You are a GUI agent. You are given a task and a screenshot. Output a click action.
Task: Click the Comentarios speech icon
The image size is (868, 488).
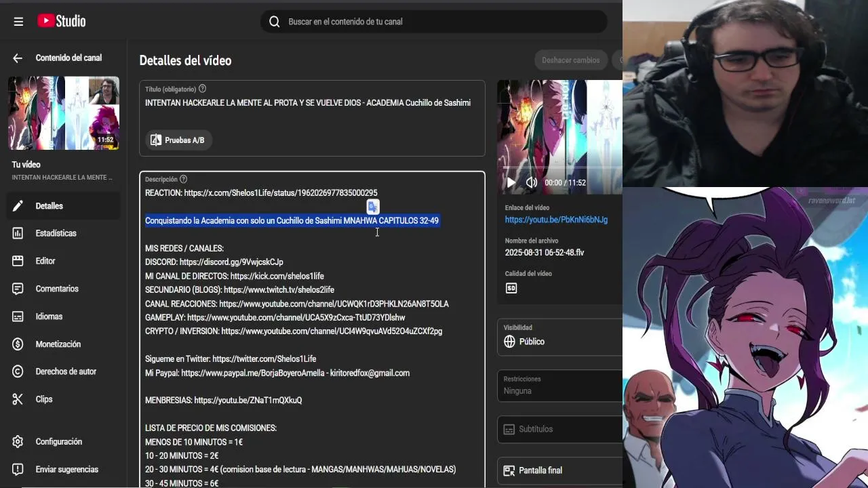[18, 289]
